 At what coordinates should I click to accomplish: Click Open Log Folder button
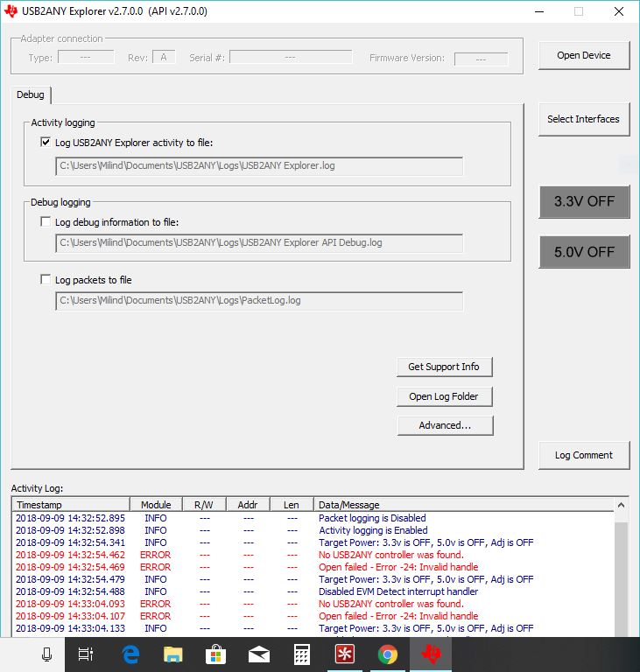445,396
